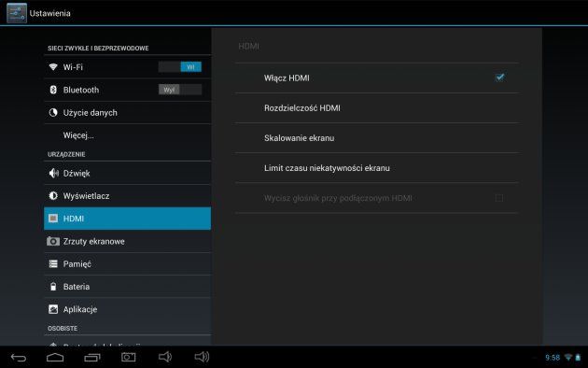Click the HDMI monitor icon
This screenshot has width=588, height=368.
tap(53, 219)
